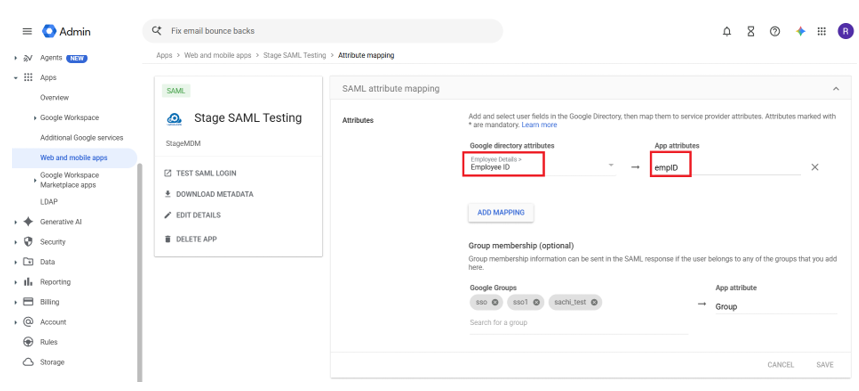
Task: Expand the Data section arrow
Action: click(x=15, y=262)
